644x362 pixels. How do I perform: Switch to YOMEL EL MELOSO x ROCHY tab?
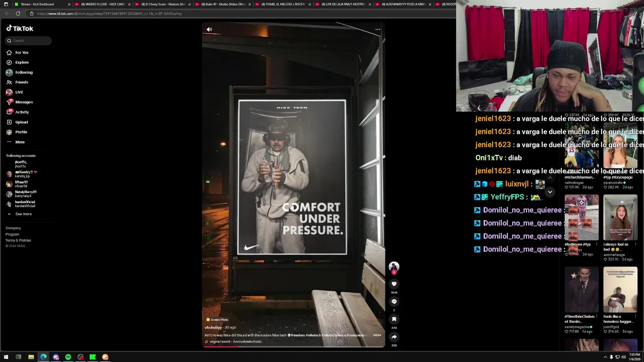click(x=282, y=4)
